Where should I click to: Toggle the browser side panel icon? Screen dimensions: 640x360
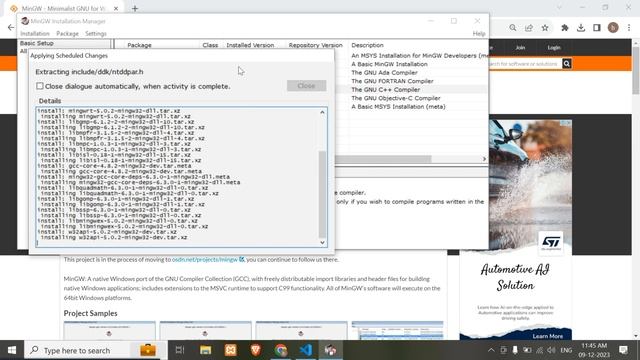[x=597, y=27]
